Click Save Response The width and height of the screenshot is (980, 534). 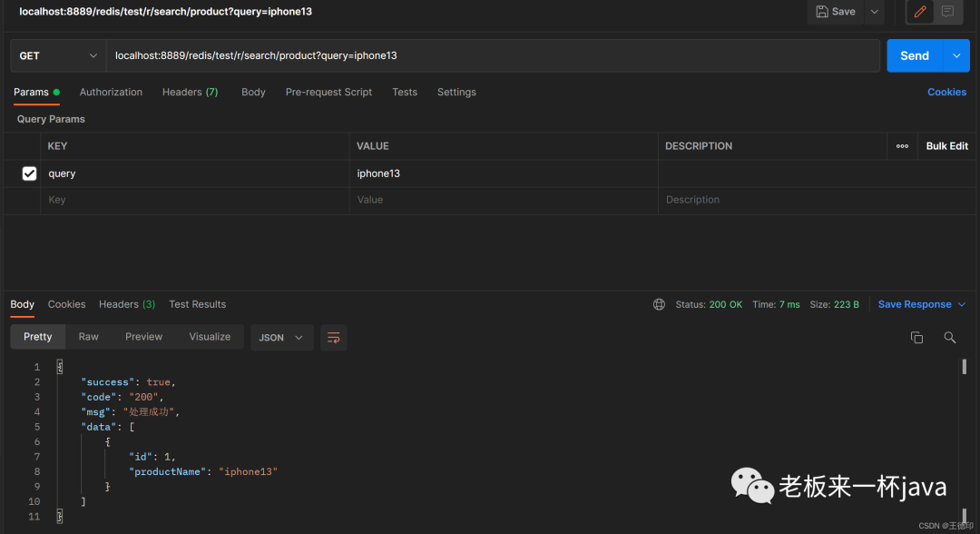coord(915,304)
